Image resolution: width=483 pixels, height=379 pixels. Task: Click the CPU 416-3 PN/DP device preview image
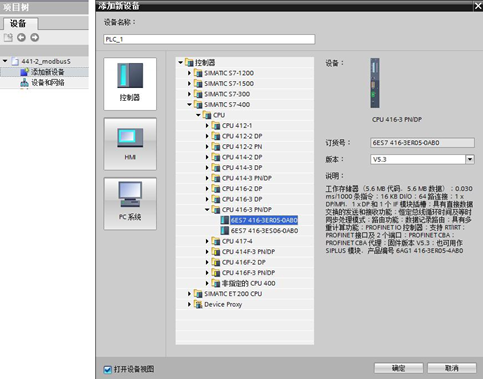(375, 83)
